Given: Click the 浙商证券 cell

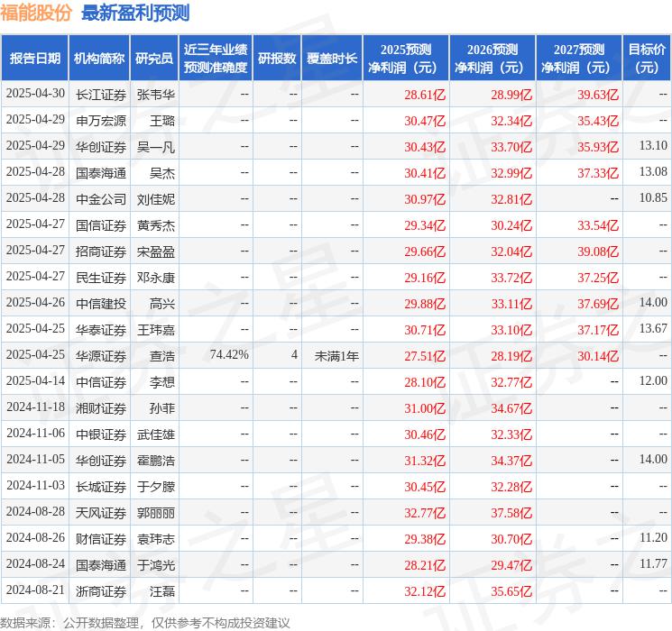Looking at the screenshot, I should tap(101, 591).
